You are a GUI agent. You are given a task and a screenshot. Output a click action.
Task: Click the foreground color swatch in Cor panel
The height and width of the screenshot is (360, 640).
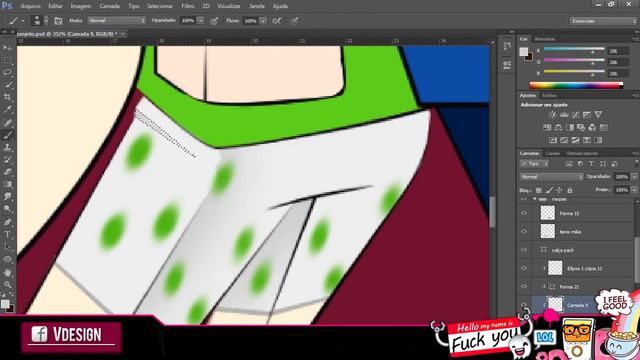[x=524, y=52]
